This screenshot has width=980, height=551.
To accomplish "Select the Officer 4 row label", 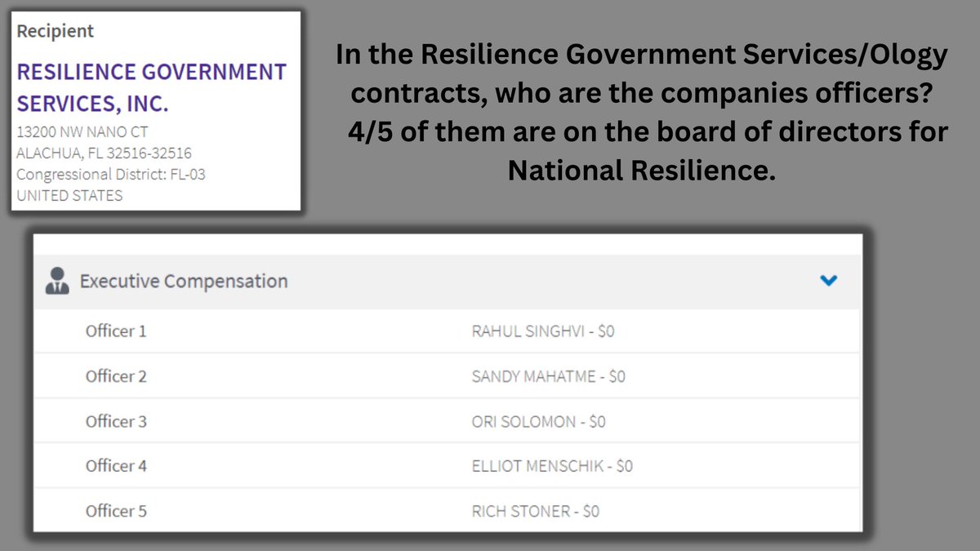I will tap(116, 466).
